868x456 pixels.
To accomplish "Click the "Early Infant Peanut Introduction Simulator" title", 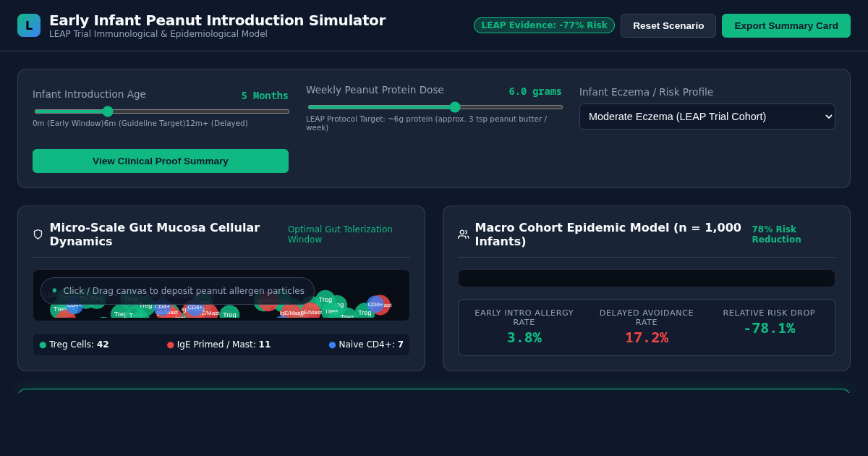I will tap(217, 20).
